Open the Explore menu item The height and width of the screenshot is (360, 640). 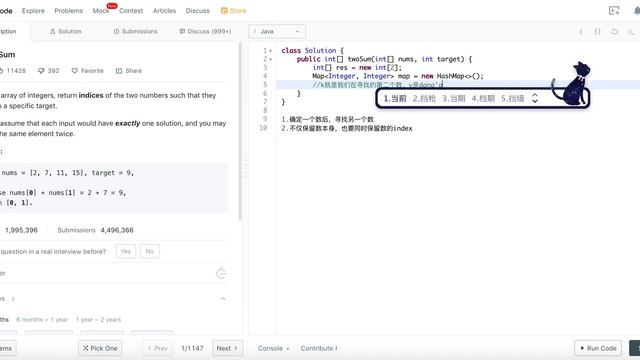click(33, 11)
